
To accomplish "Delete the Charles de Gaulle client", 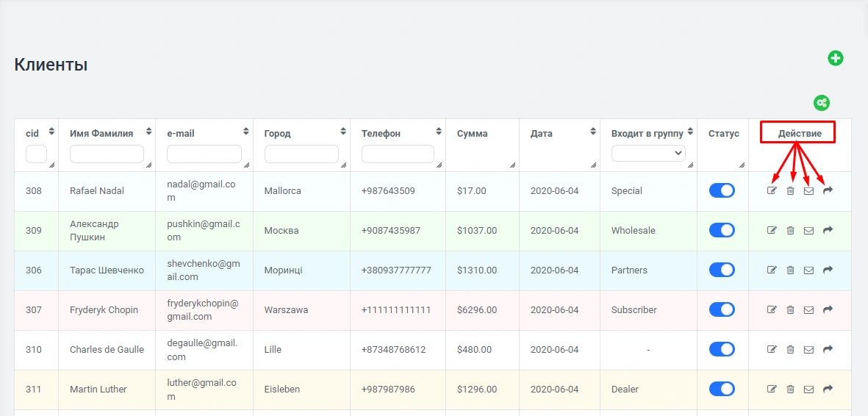I will [x=790, y=350].
